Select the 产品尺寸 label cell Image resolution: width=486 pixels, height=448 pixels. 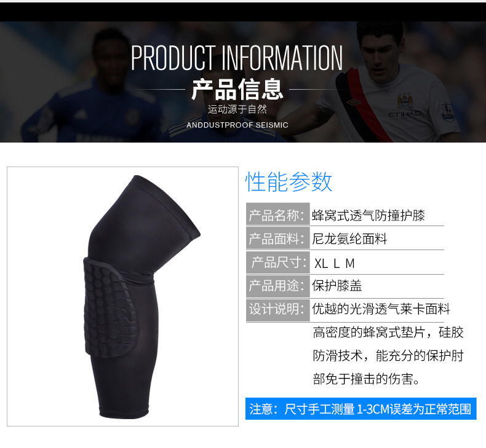pos(277,262)
